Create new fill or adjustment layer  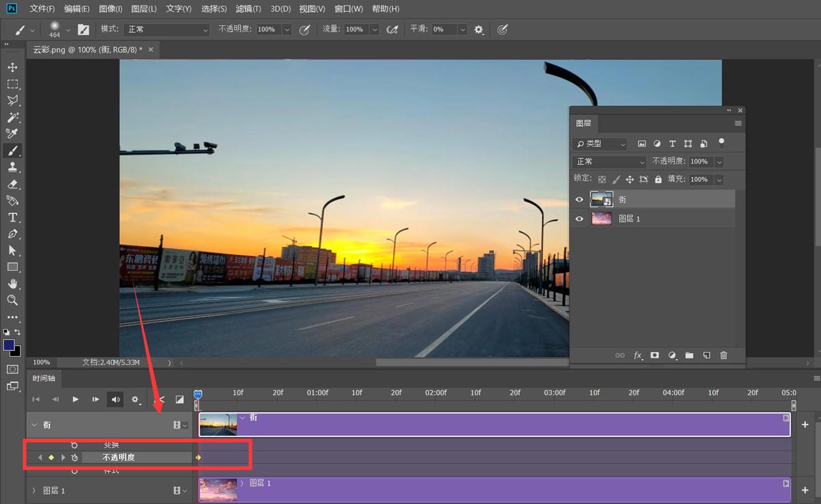click(672, 356)
